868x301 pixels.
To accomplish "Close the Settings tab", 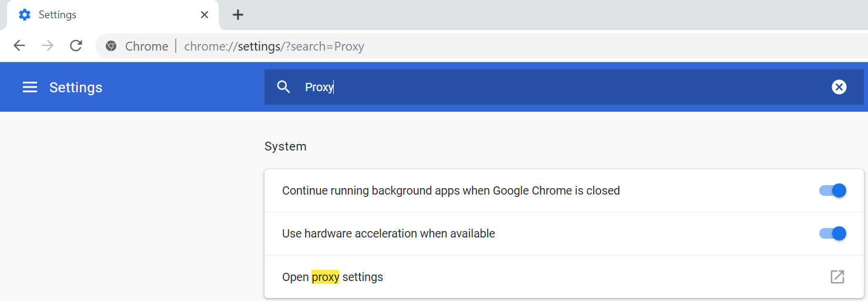I will click(205, 15).
